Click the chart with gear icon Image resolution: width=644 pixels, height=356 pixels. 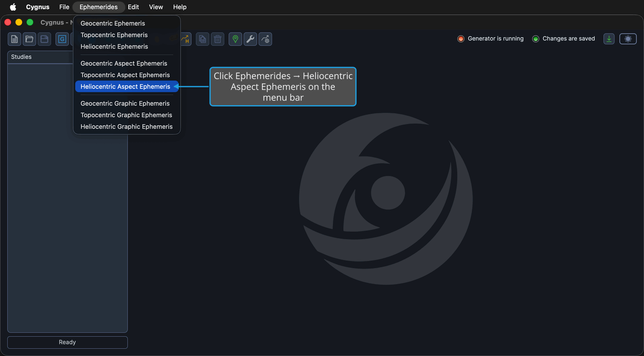[265, 39]
